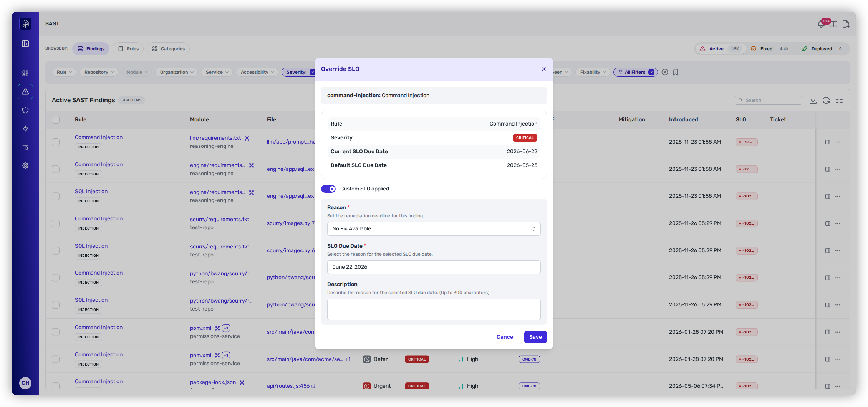
Task: Expand the Organization filter dropdown
Action: pyautogui.click(x=176, y=72)
